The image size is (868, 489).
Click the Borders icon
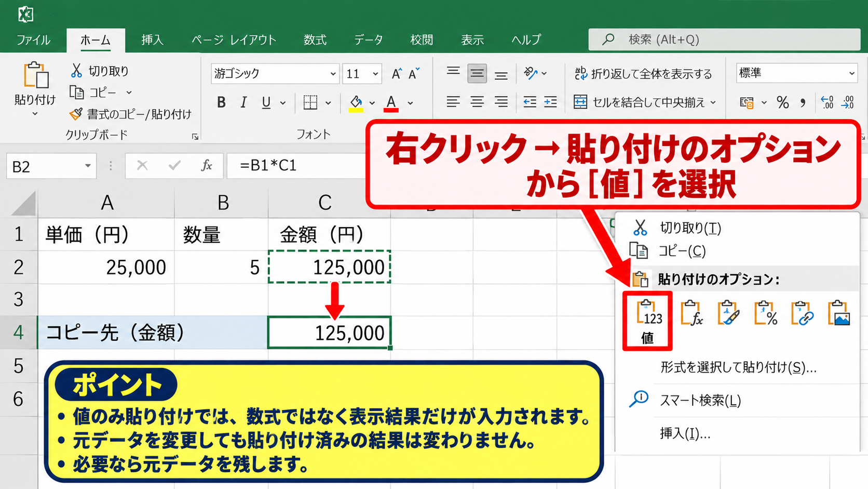point(310,102)
